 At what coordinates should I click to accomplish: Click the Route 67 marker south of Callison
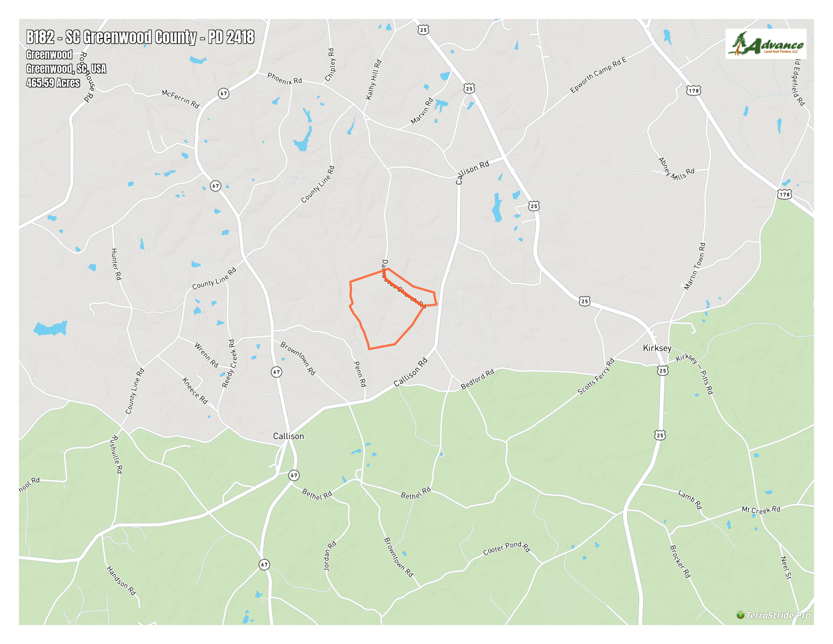pos(294,475)
